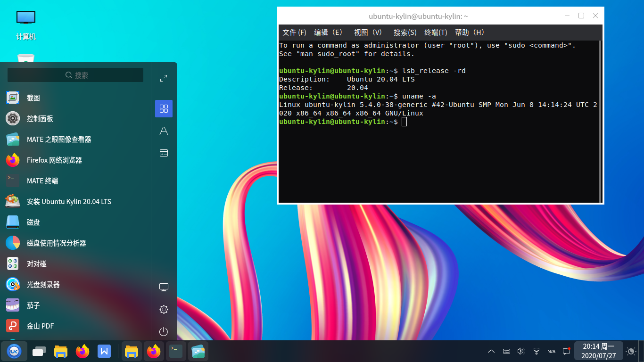This screenshot has width=644, height=362.
Task: Switch start menu to all-apps grid view
Action: 164,109
